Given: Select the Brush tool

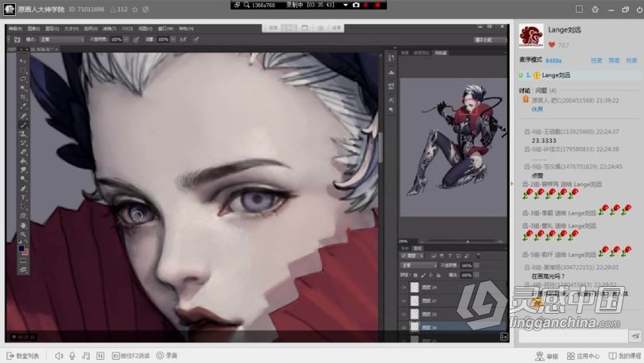Looking at the screenshot, I should pyautogui.click(x=23, y=125).
